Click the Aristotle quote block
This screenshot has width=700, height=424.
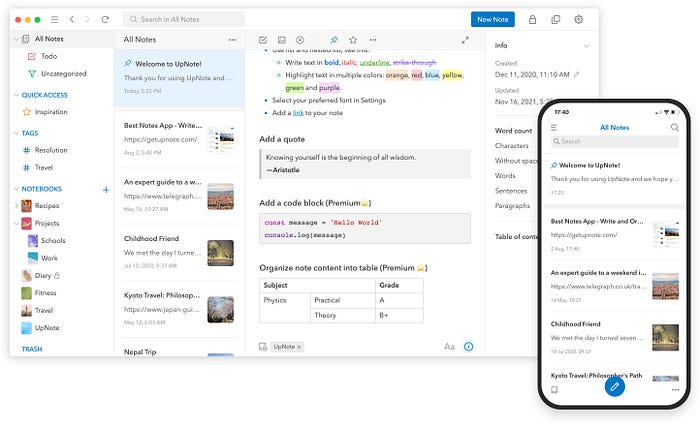(x=365, y=164)
